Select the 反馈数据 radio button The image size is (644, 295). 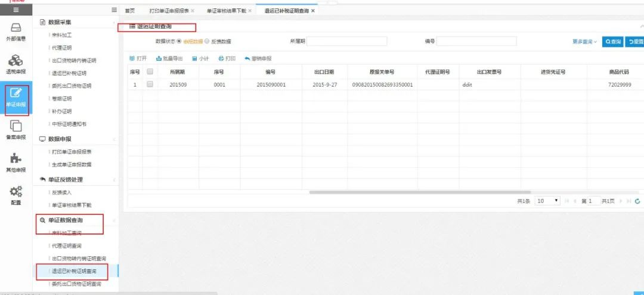pos(207,41)
